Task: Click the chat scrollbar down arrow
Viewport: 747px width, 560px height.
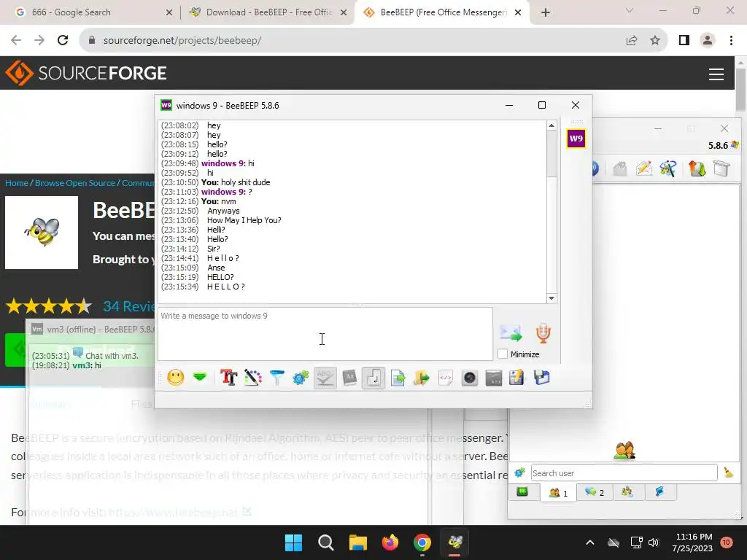Action: [x=551, y=298]
